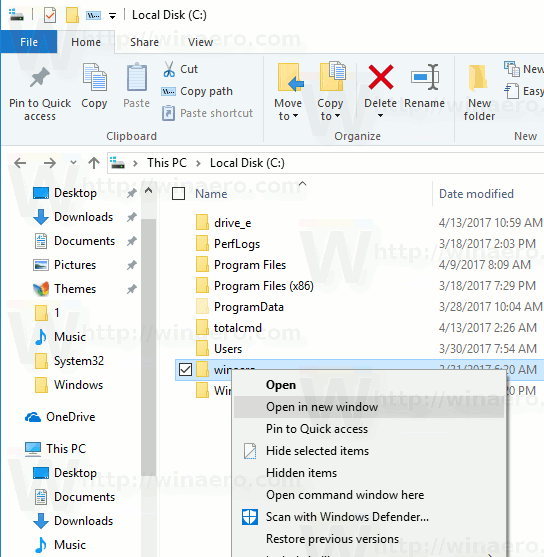Switch to the View ribbon tab
This screenshot has height=557, width=544.
(x=200, y=42)
